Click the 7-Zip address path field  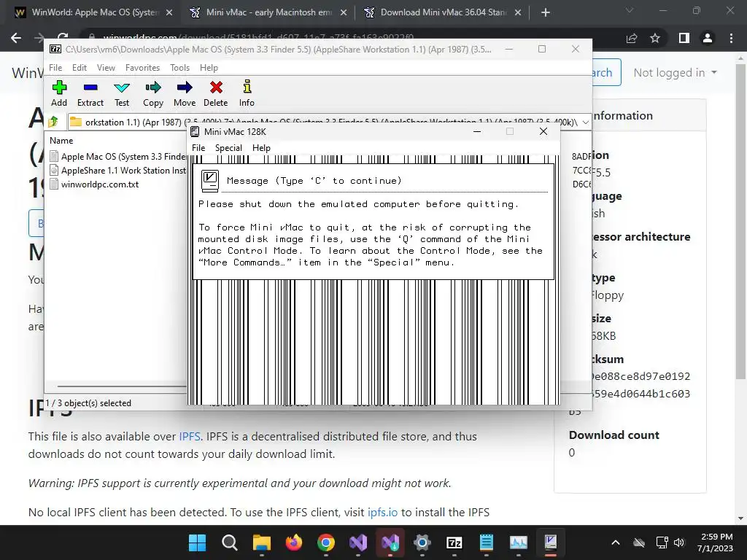tap(324, 122)
